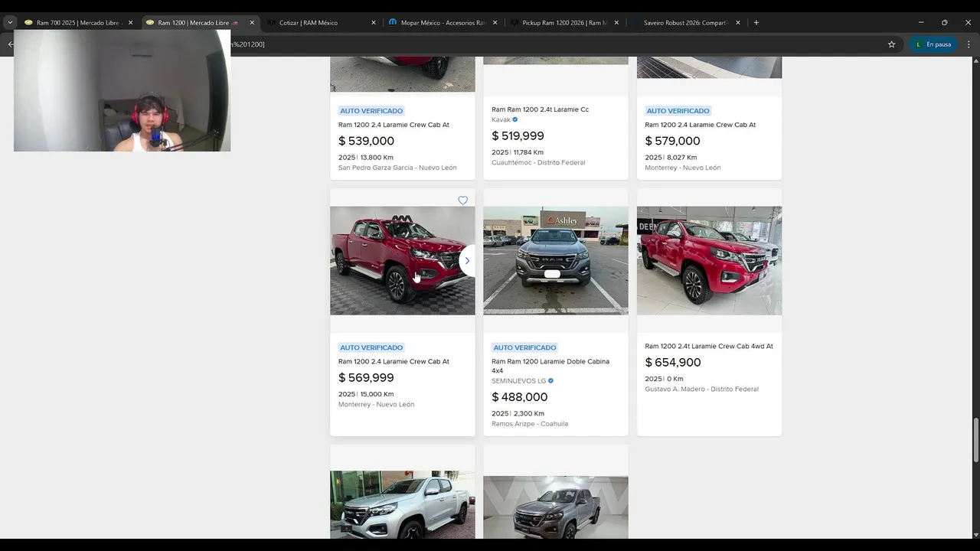This screenshot has width=980, height=551.
Task: Open a new browser tab
Action: coord(756,23)
